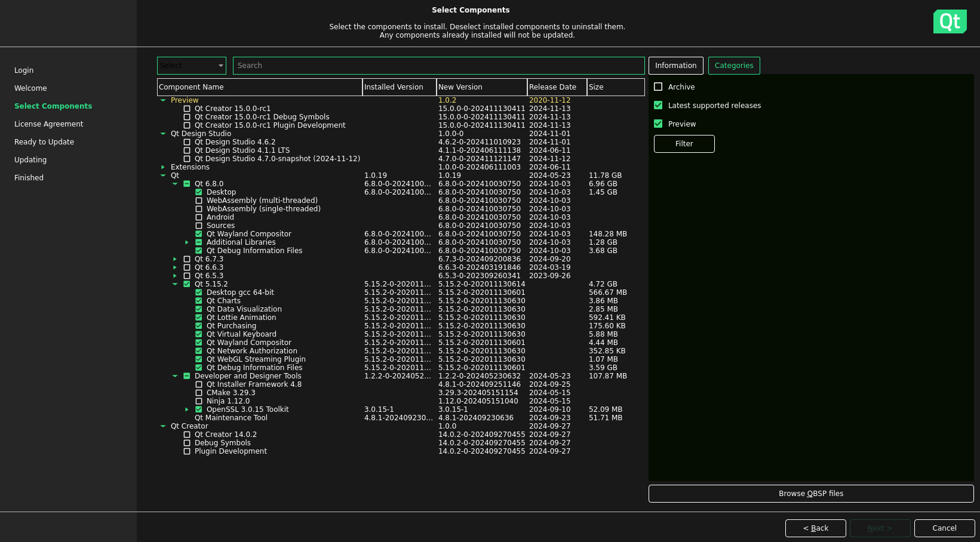Focus the component Search field
Screen dimensions: 980x542
(x=439, y=66)
